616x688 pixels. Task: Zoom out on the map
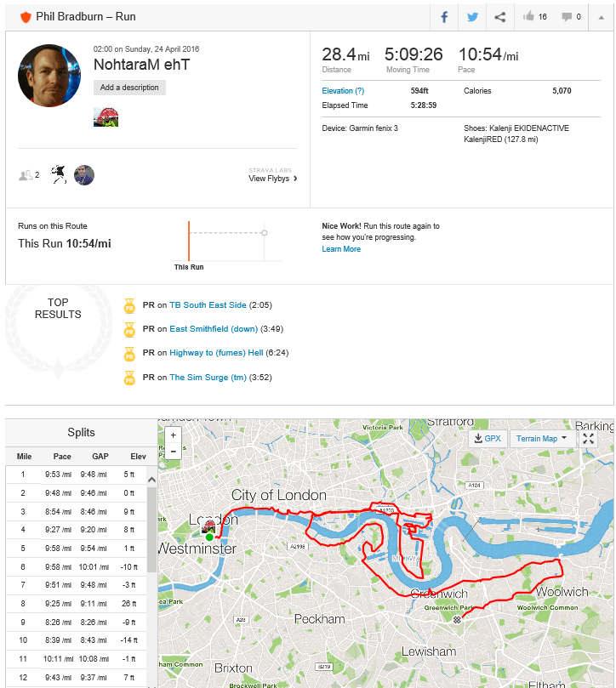(174, 451)
